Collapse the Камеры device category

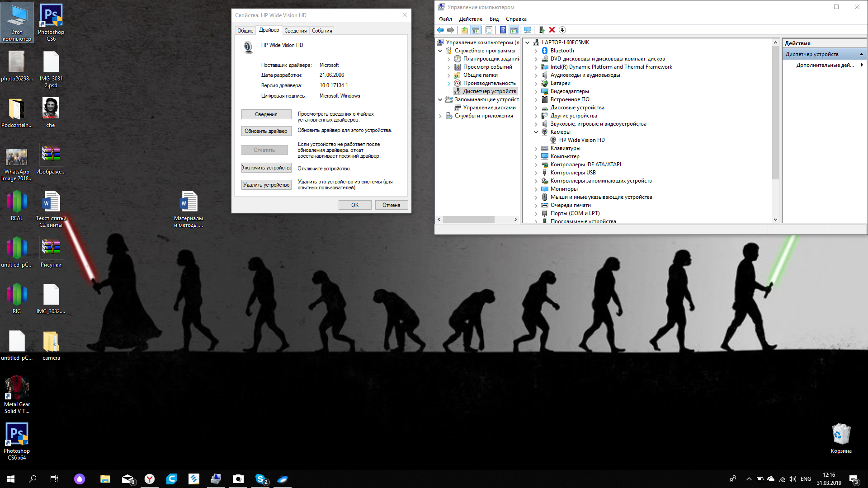536,132
